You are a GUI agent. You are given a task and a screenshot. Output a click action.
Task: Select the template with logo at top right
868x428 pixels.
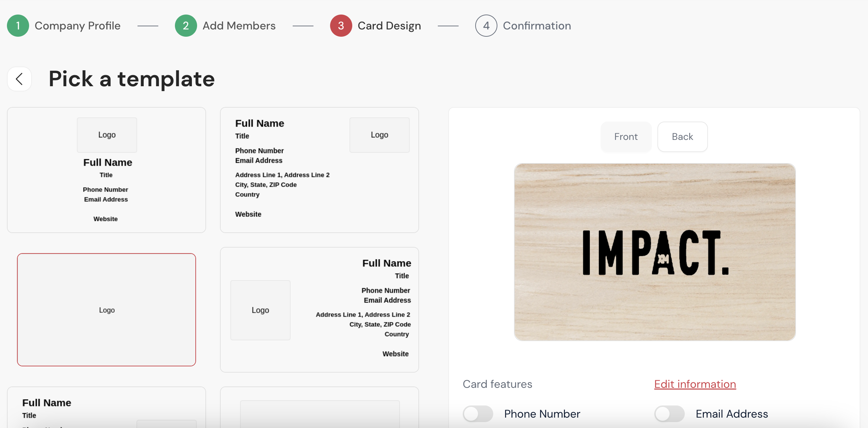click(x=319, y=170)
